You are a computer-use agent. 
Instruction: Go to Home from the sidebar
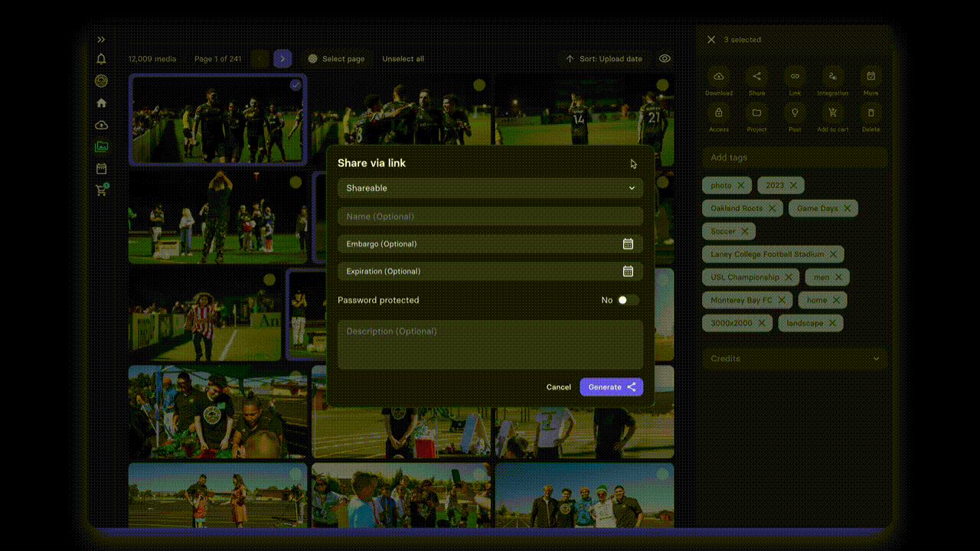[x=101, y=103]
